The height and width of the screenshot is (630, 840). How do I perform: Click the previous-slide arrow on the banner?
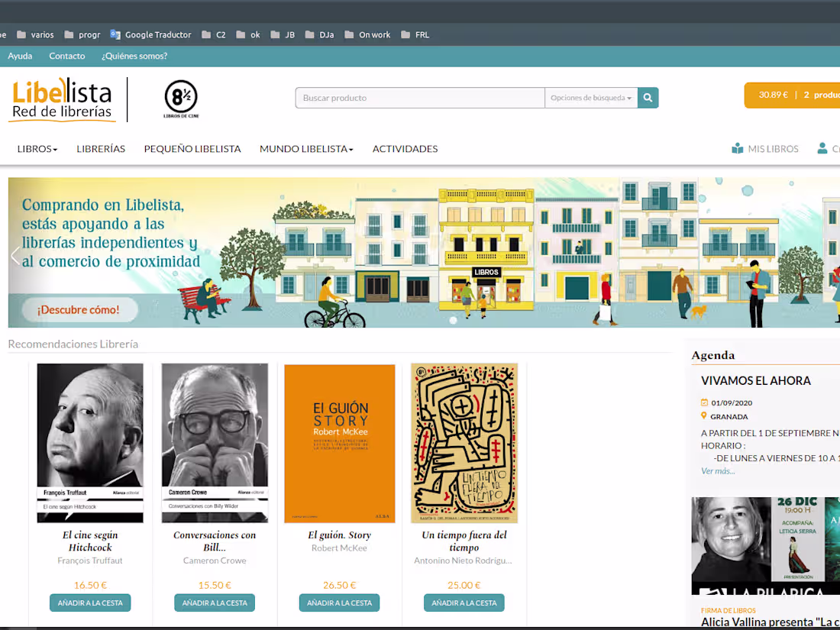tap(15, 254)
